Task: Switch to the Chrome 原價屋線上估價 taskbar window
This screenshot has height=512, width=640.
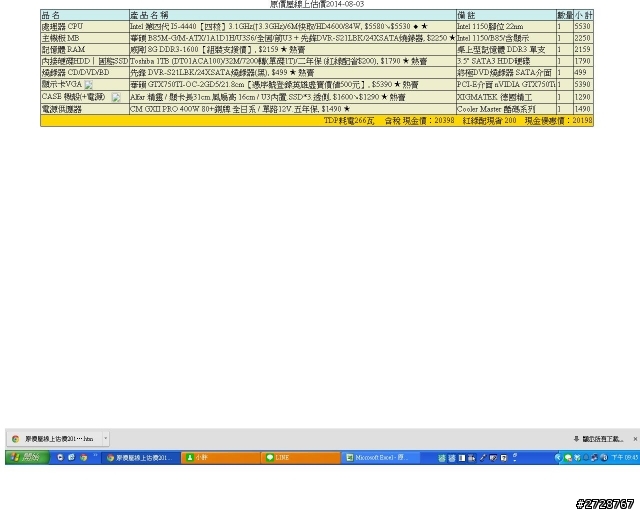Action: click(x=141, y=458)
